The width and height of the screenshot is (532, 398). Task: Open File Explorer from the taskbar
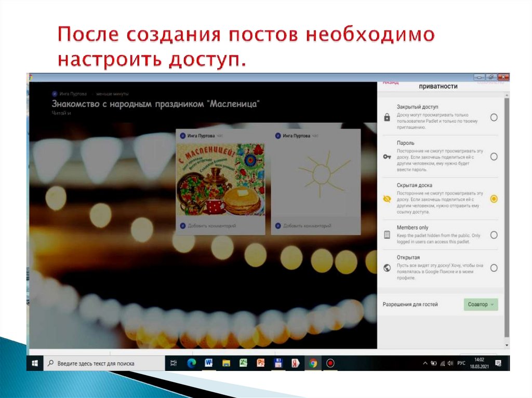point(226,363)
